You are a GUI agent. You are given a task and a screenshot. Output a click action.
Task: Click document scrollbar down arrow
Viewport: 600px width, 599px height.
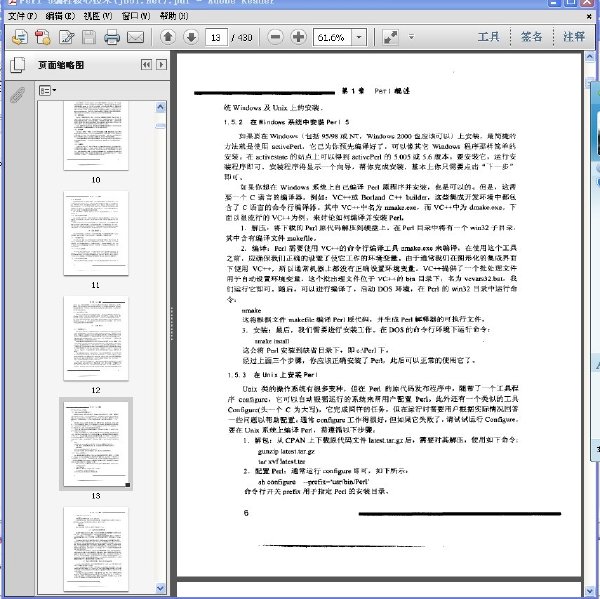[x=590, y=591]
